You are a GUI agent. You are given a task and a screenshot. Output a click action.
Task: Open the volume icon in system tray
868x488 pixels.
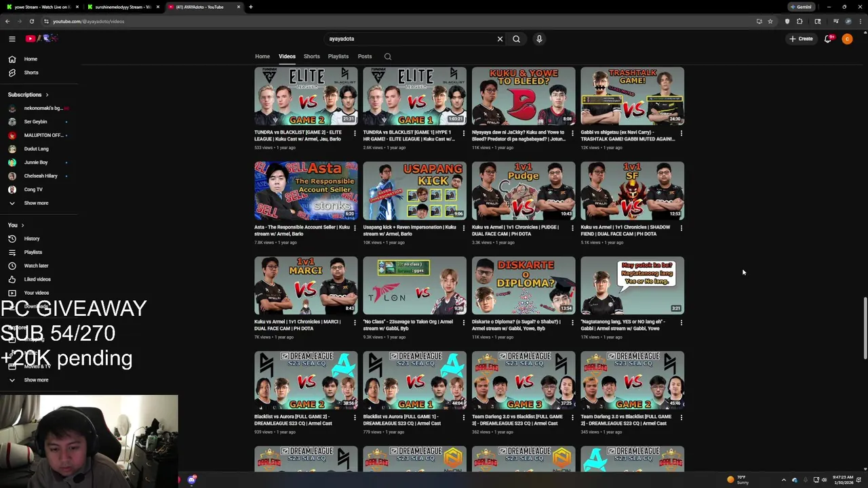point(824,480)
